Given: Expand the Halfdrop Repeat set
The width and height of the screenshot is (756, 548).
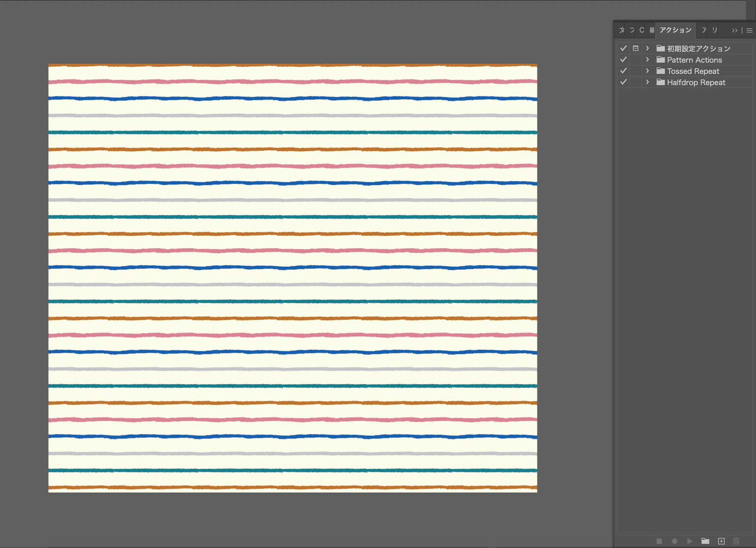Looking at the screenshot, I should pyautogui.click(x=647, y=82).
